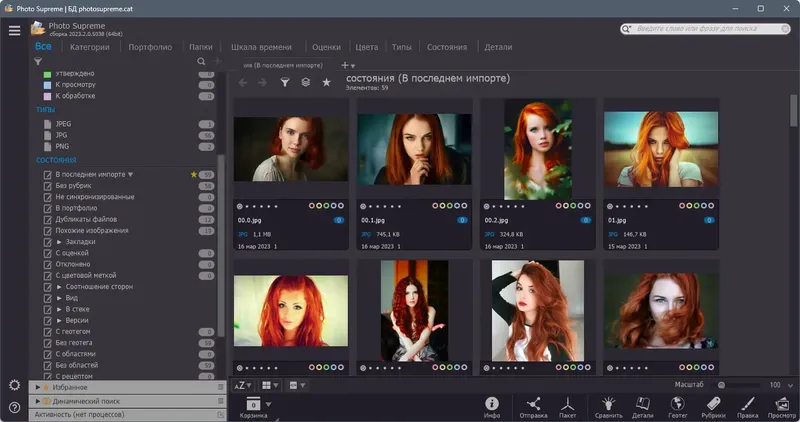The height and width of the screenshot is (422, 800).
Task: Open the hamburger main menu
Action: pyautogui.click(x=14, y=30)
